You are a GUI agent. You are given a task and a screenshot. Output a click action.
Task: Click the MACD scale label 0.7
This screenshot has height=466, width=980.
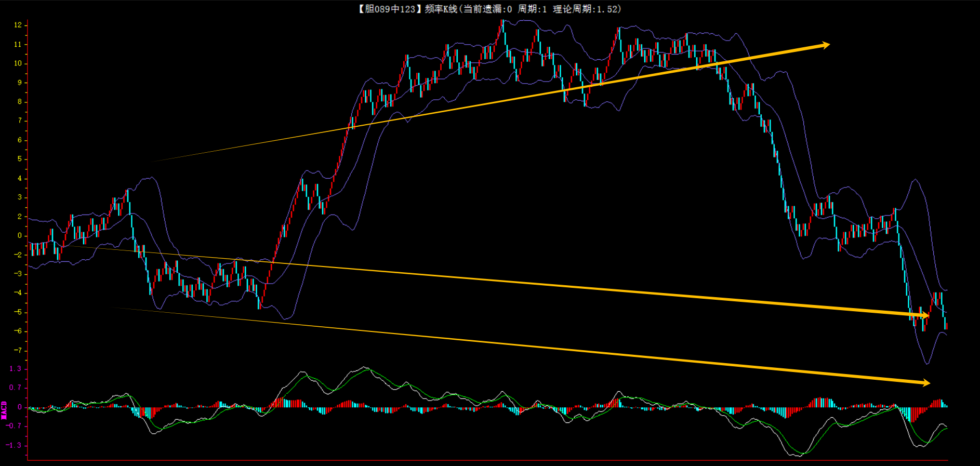(x=16, y=388)
